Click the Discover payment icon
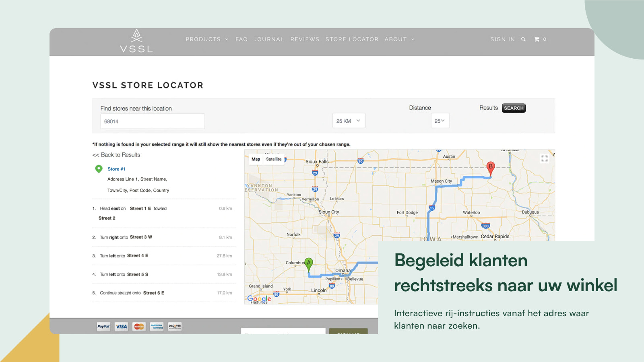 point(175,327)
